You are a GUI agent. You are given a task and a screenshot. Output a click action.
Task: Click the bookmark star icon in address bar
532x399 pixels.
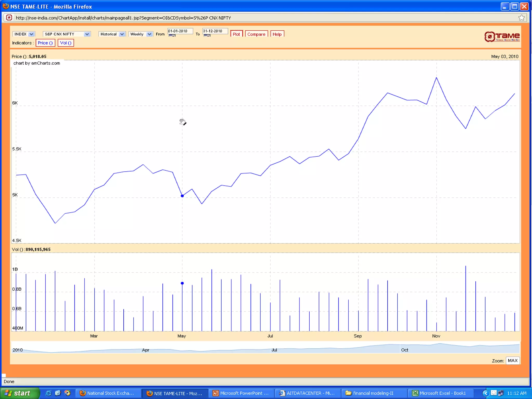point(521,18)
